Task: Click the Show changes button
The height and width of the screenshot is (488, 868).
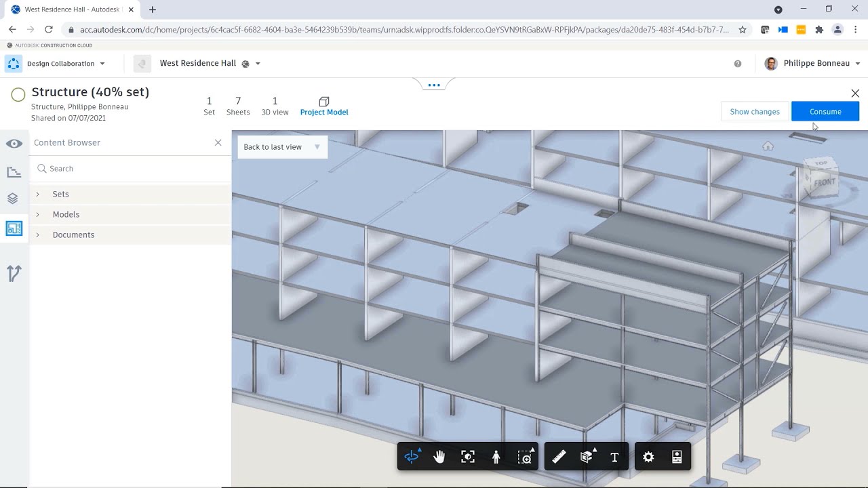Action: [755, 112]
